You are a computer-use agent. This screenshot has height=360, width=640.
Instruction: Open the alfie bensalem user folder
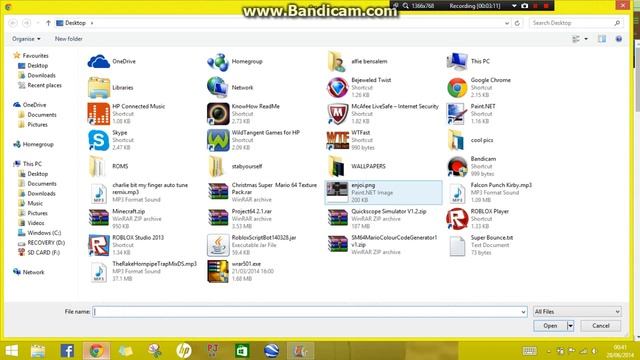coord(337,62)
